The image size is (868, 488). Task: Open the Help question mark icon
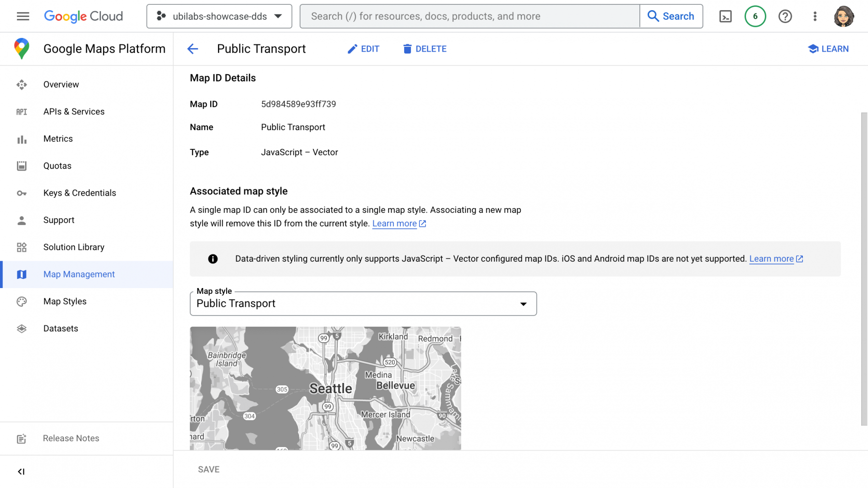785,16
